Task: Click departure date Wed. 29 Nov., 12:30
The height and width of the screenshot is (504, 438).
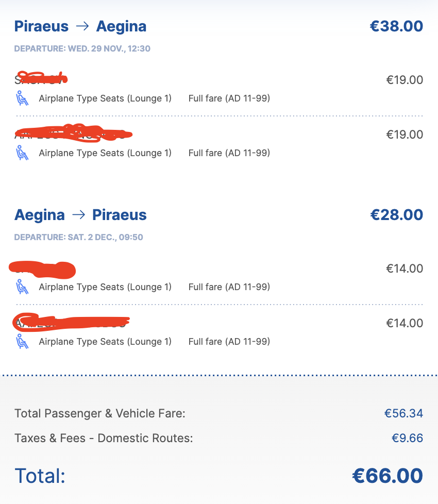Action: click(x=82, y=48)
